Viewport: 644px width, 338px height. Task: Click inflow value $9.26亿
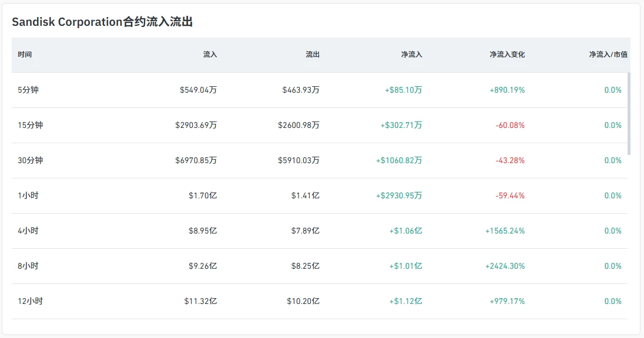(203, 266)
